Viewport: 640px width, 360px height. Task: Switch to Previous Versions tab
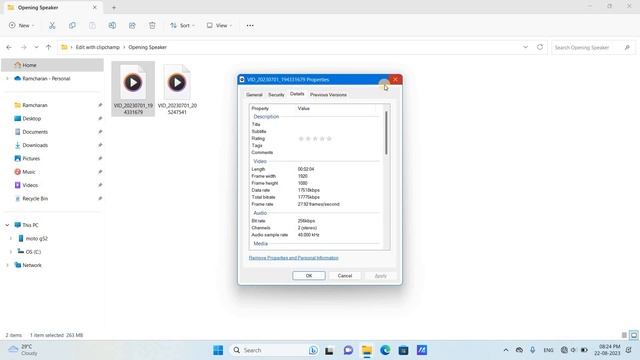tap(328, 95)
